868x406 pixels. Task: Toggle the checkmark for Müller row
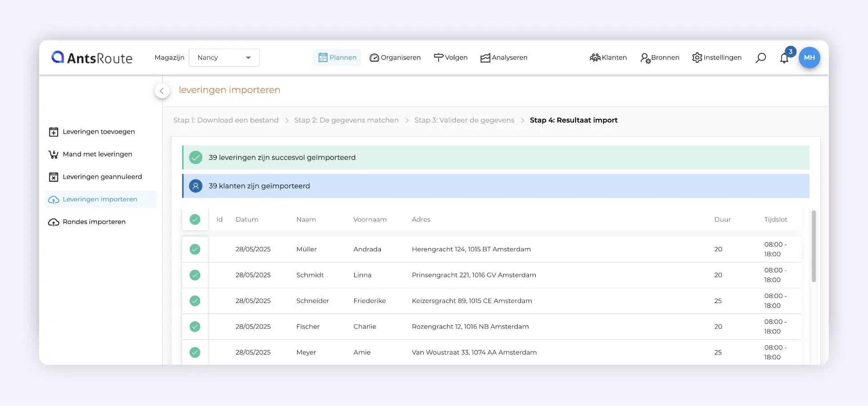195,249
